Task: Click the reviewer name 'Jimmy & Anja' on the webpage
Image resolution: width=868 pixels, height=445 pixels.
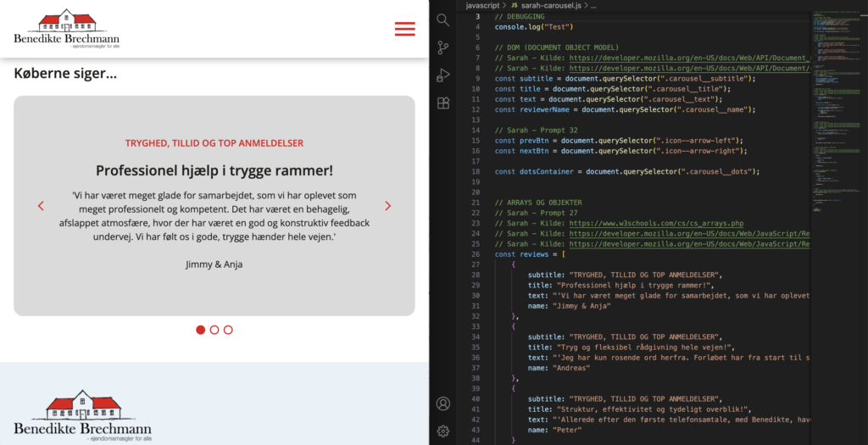Action: tap(214, 264)
